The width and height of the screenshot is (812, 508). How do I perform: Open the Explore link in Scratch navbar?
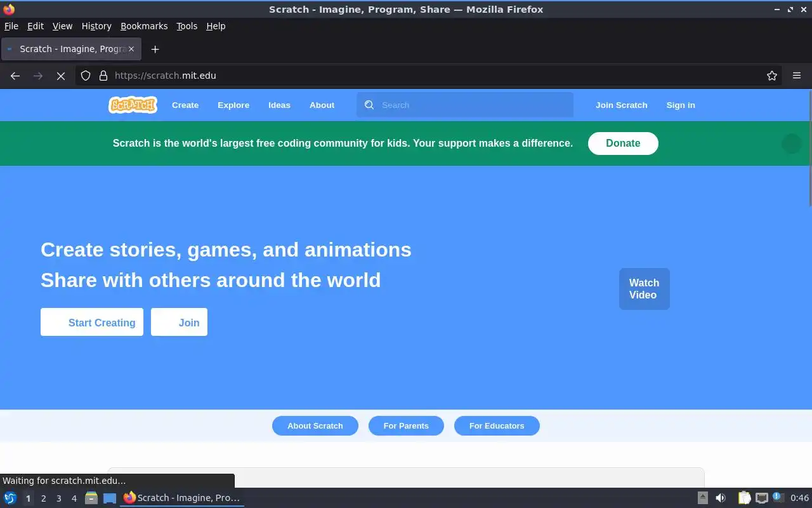tap(233, 105)
